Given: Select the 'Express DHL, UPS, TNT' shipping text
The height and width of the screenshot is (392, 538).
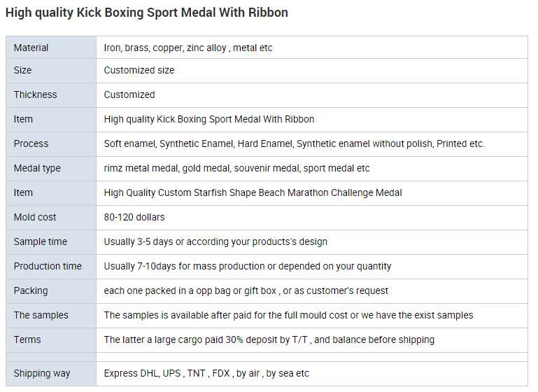Looking at the screenshot, I should (x=206, y=373).
